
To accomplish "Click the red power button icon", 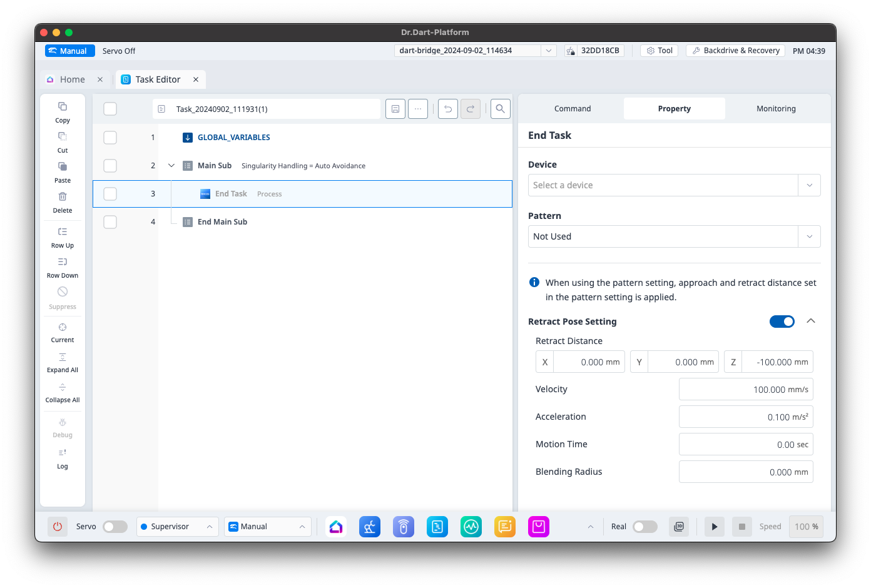I will click(58, 527).
